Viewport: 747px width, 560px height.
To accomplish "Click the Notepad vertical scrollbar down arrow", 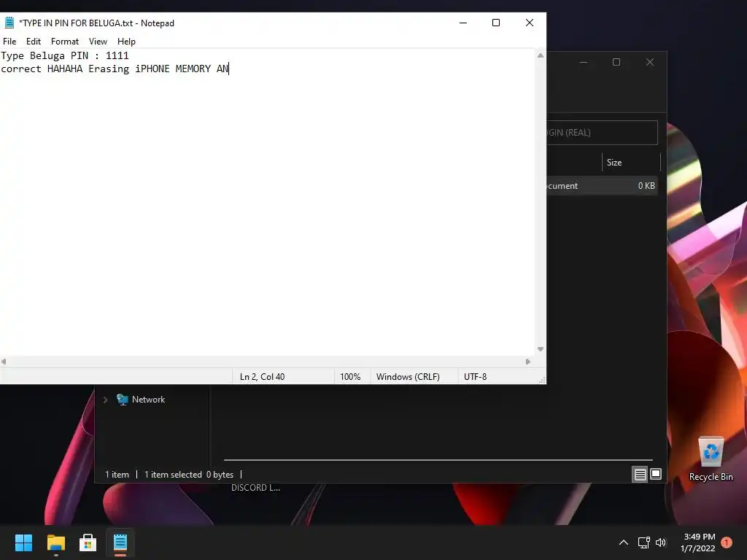I will 541,349.
